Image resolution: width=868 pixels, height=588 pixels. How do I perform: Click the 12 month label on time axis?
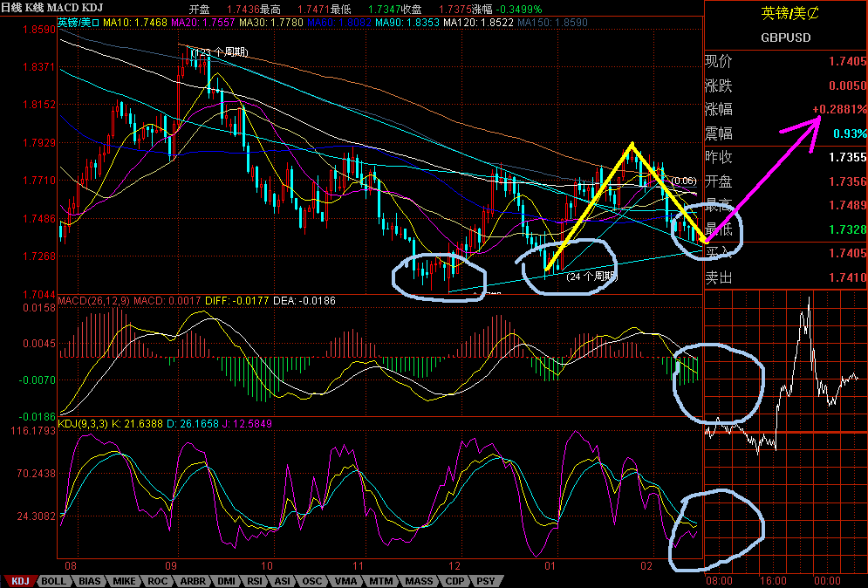455,566
